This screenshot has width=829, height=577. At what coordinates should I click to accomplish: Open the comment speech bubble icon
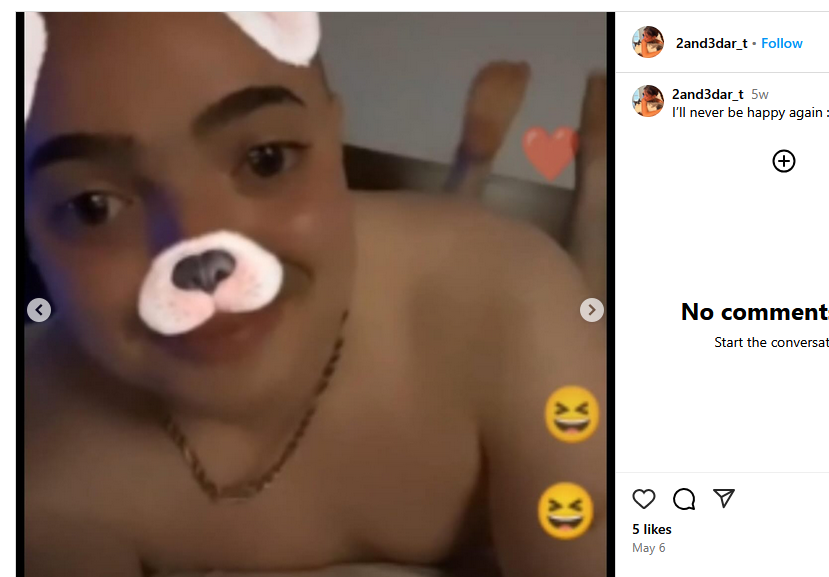point(684,499)
